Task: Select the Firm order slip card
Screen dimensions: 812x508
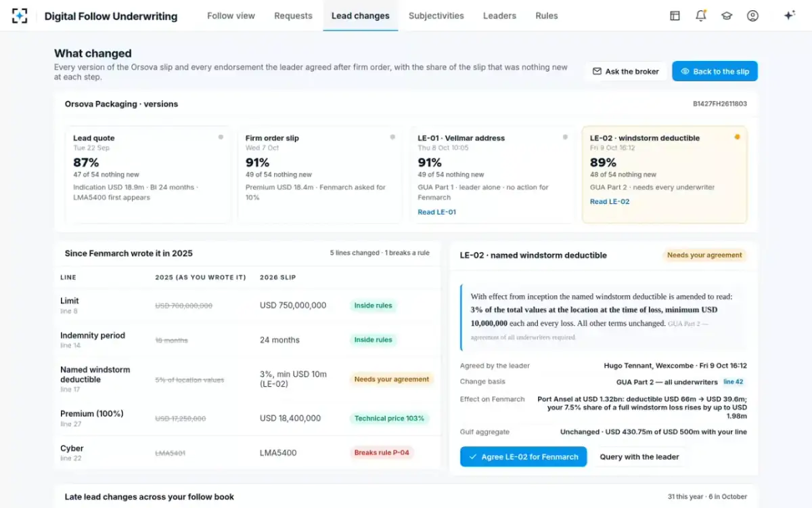Action: coord(320,175)
